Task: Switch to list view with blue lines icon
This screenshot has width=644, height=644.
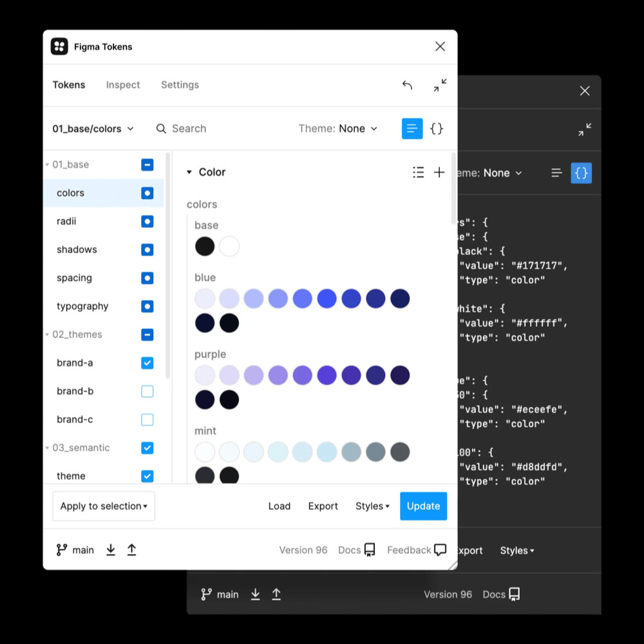Action: coord(412,129)
